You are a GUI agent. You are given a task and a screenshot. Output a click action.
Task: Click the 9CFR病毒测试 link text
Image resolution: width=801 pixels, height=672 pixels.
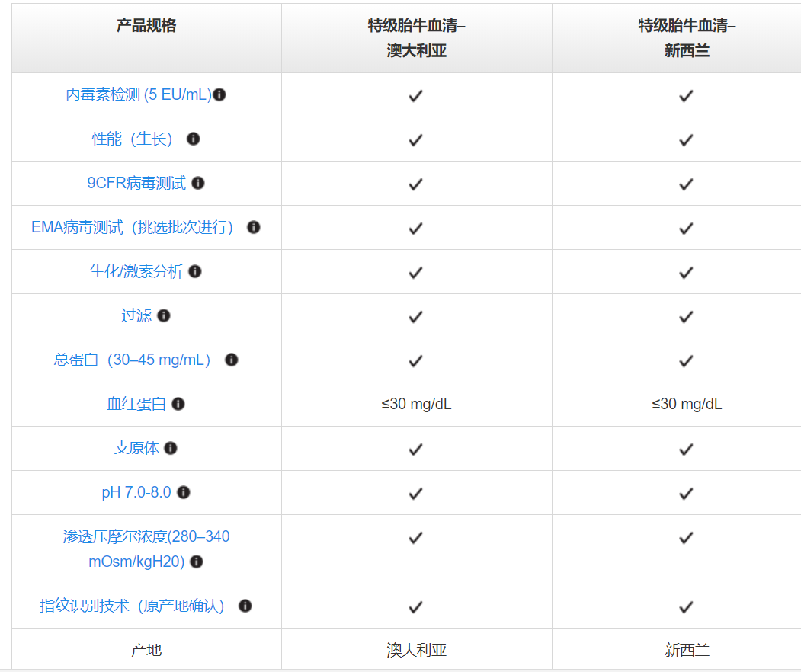pyautogui.click(x=136, y=184)
